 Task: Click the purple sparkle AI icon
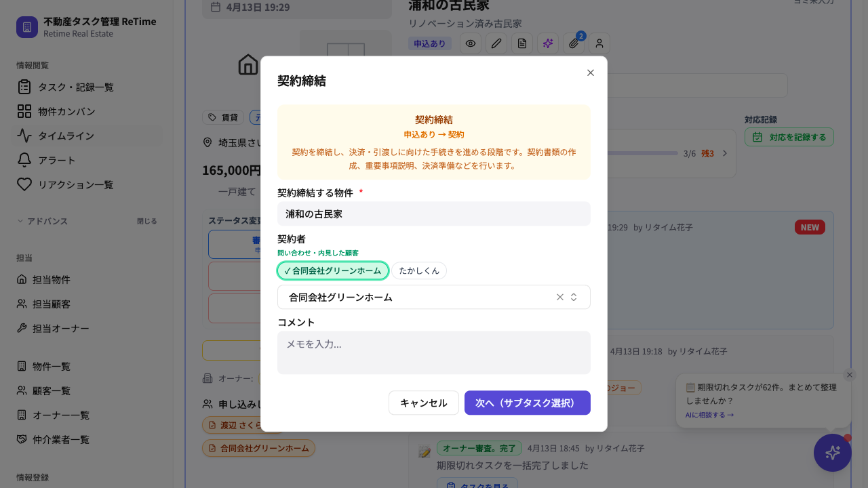(x=548, y=43)
